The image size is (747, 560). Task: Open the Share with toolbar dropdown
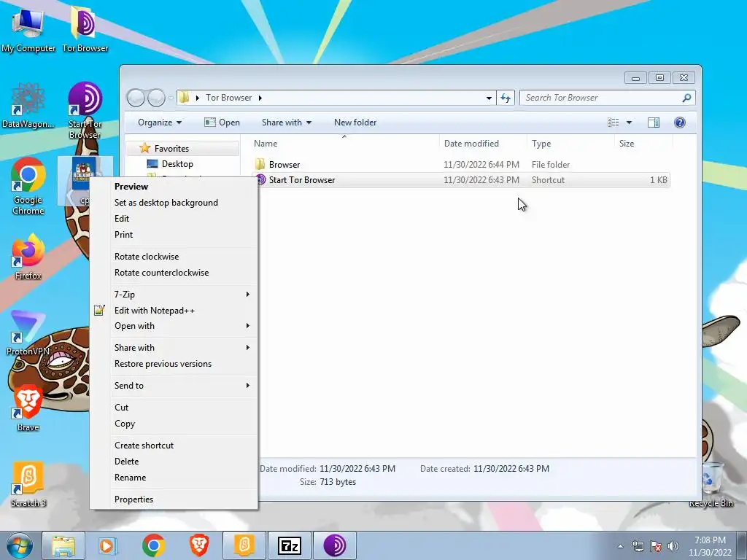[x=286, y=122]
